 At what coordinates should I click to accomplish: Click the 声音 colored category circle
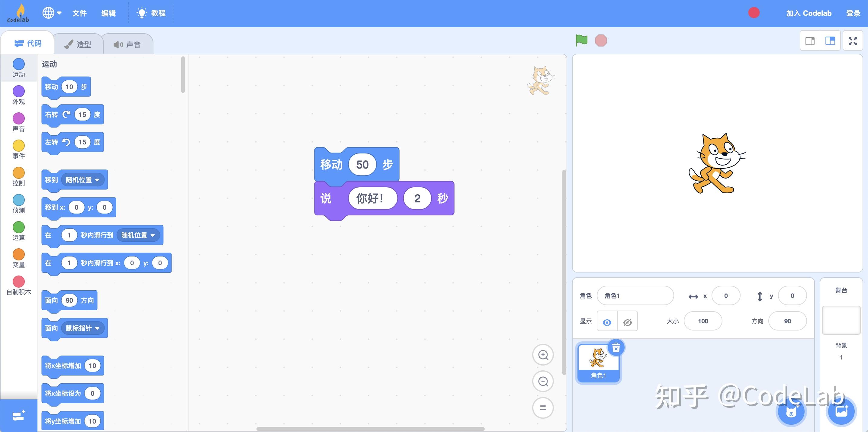pos(18,119)
